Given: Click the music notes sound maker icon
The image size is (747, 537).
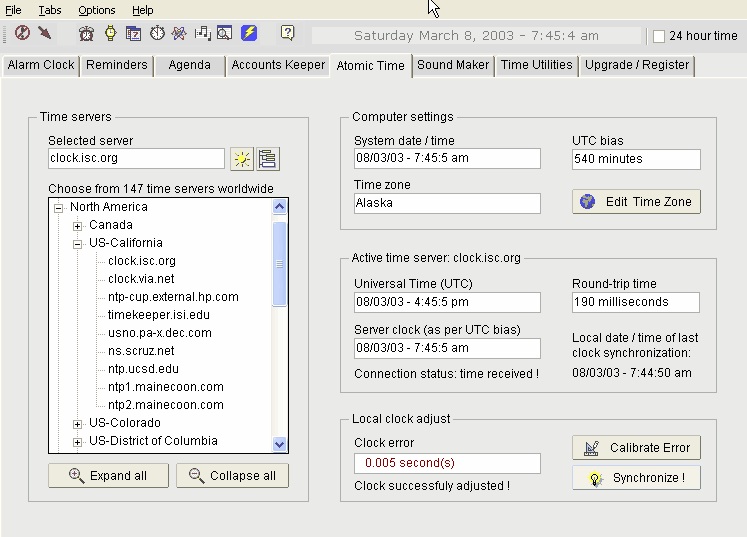Looking at the screenshot, I should [202, 34].
